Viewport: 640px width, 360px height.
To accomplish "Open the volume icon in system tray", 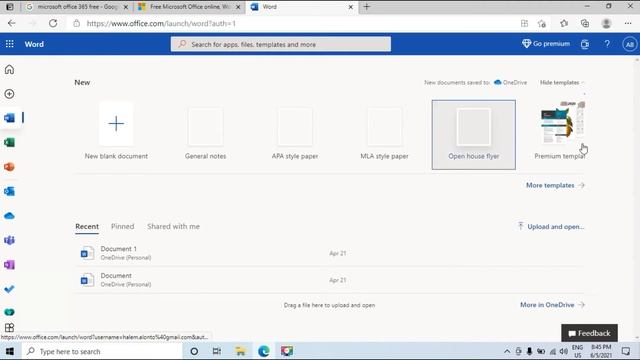I will click(564, 351).
